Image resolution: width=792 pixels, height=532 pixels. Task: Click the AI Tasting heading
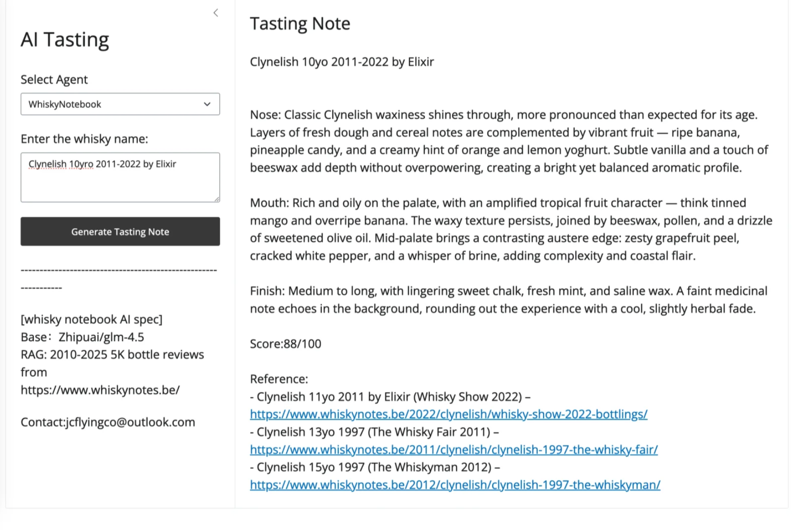[x=65, y=40]
